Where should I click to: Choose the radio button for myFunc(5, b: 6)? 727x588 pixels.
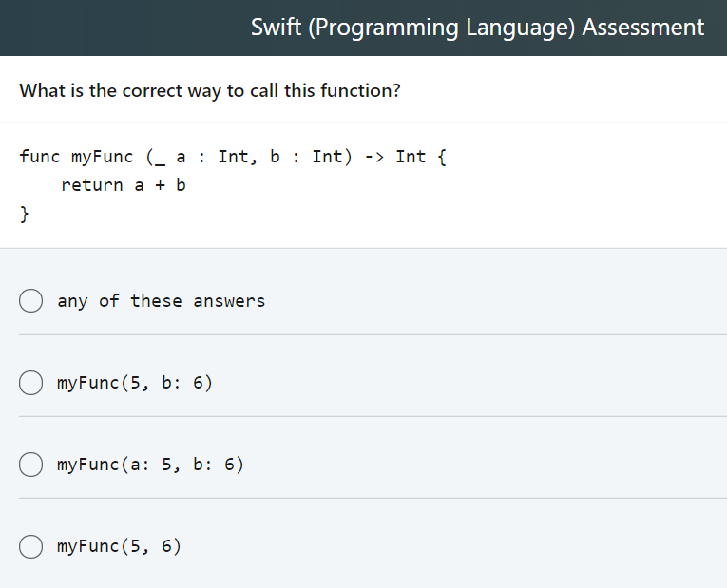(x=31, y=383)
